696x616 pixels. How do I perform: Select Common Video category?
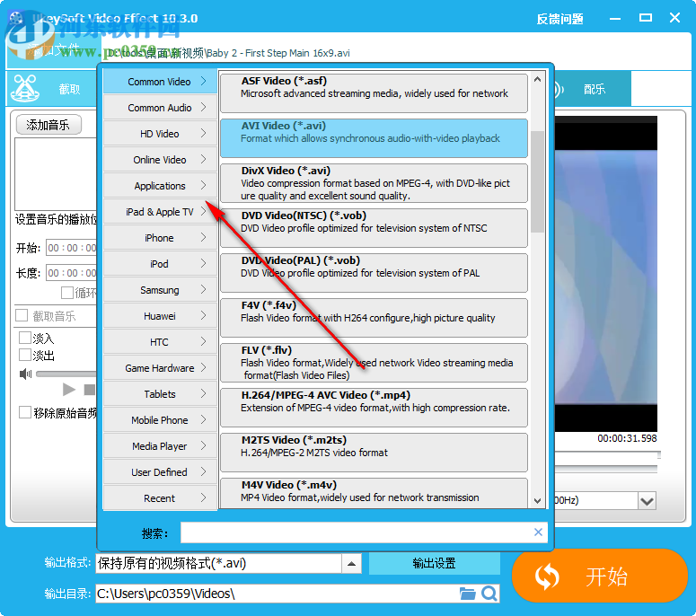point(160,82)
